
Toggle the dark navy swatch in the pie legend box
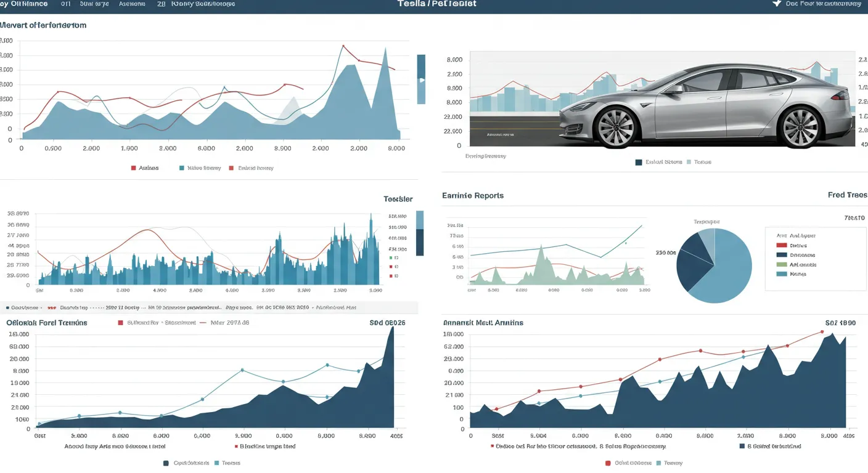click(x=782, y=254)
